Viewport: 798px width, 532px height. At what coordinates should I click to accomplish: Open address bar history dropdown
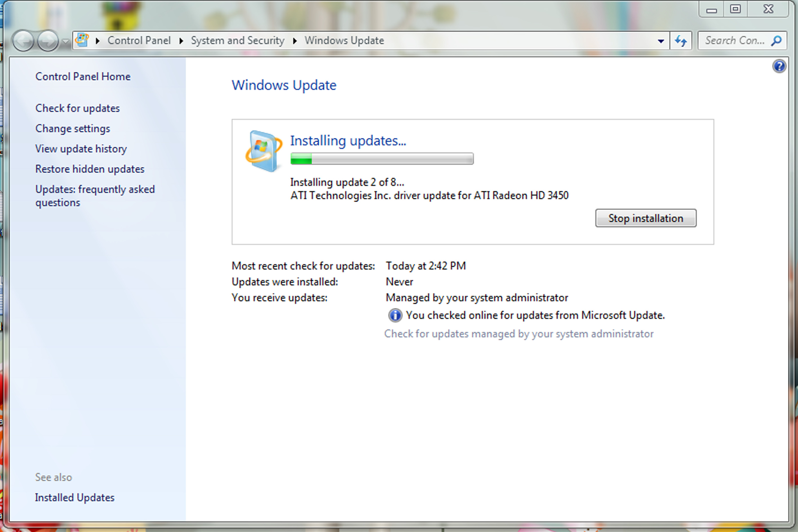(x=660, y=41)
